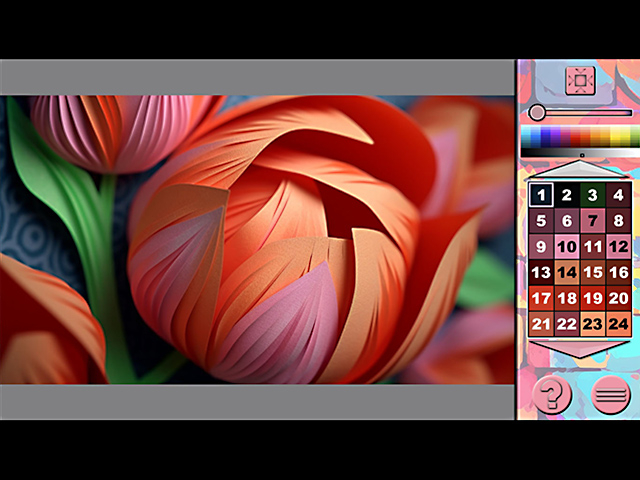Click the rainbow color spectrum bar
640x480 pixels.
[x=580, y=136]
